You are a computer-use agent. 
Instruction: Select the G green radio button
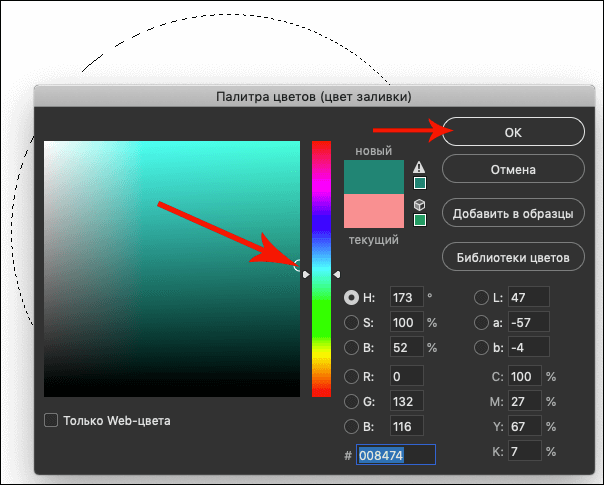(351, 401)
